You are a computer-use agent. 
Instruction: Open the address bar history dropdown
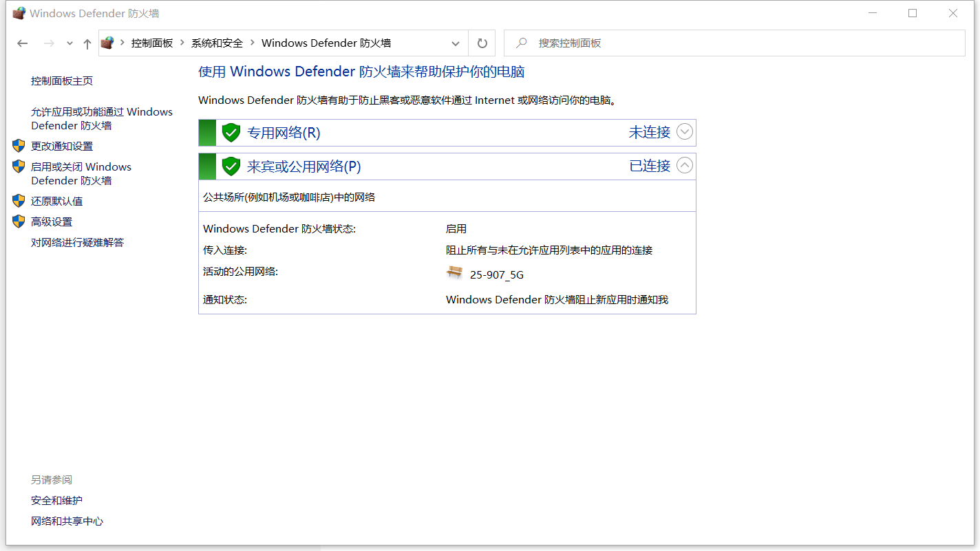[x=455, y=43]
